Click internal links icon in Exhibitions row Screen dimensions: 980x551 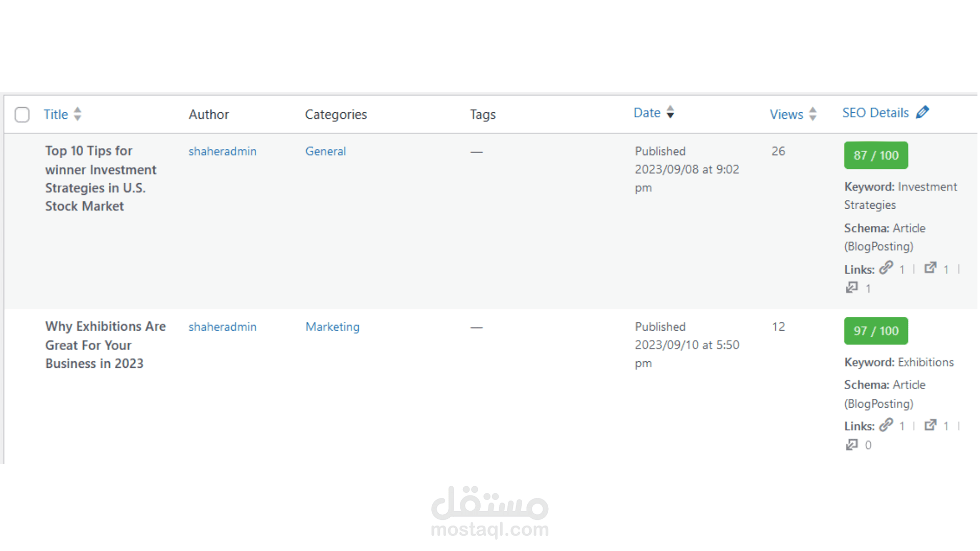click(x=886, y=425)
